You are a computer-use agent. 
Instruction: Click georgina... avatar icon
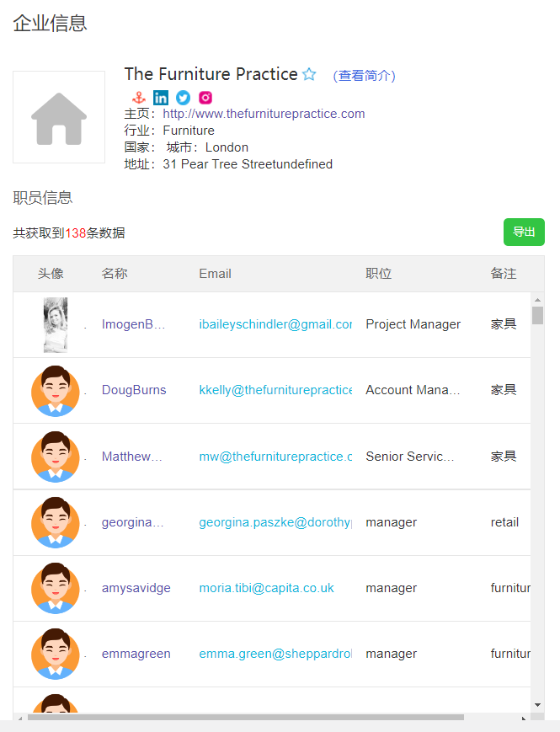coord(55,522)
